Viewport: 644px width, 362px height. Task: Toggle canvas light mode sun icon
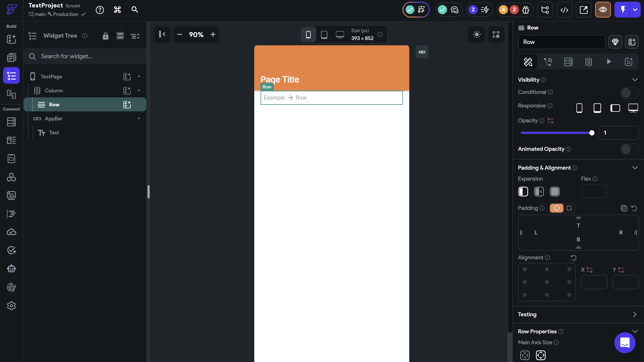point(477,34)
